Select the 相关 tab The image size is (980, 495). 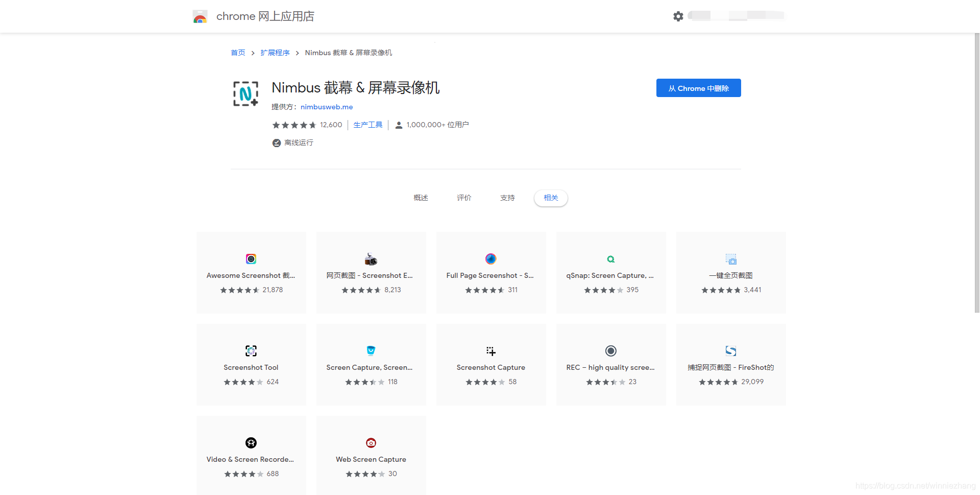pyautogui.click(x=551, y=198)
